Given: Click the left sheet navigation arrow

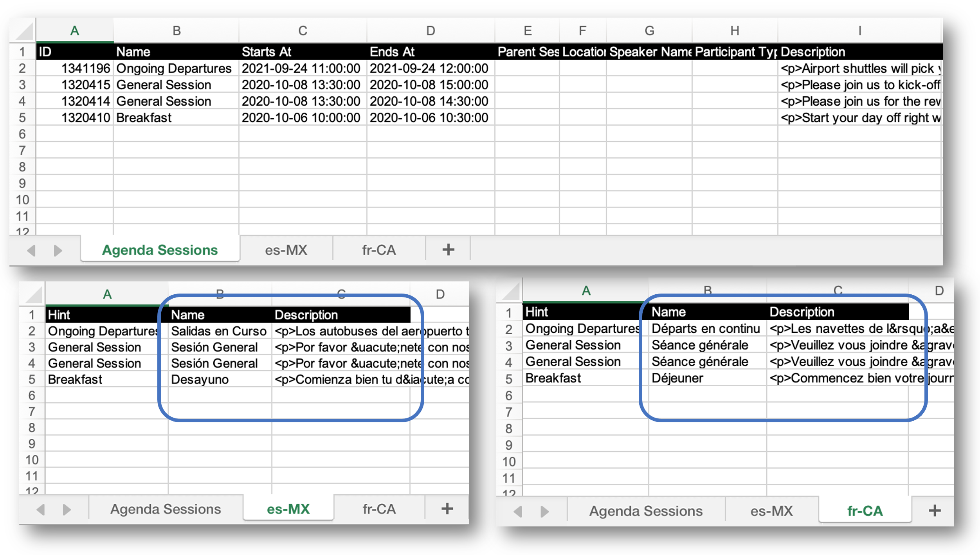Looking at the screenshot, I should click(x=32, y=250).
